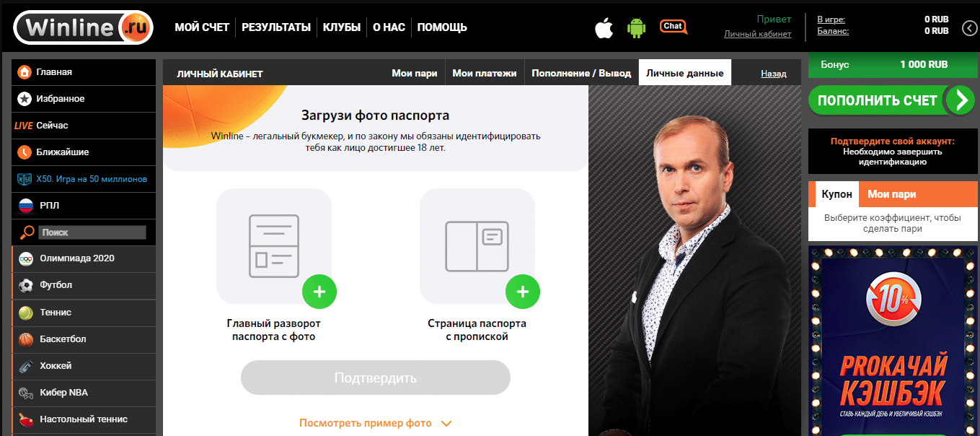
Task: Click the Winline.ru logo
Action: coord(84,27)
